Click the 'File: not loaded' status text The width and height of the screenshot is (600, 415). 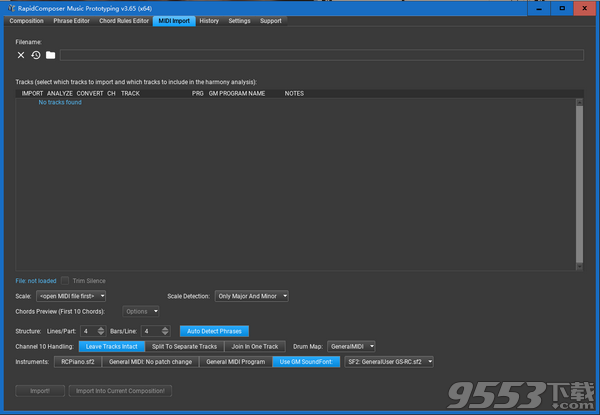pyautogui.click(x=36, y=281)
